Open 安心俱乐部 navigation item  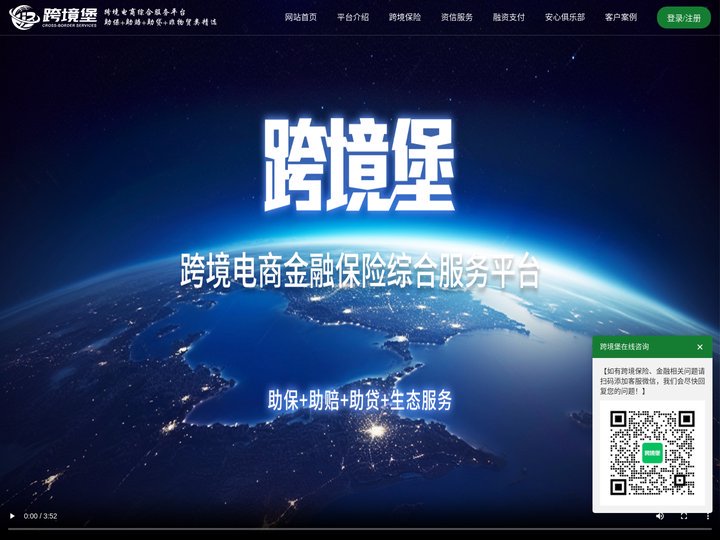click(565, 17)
